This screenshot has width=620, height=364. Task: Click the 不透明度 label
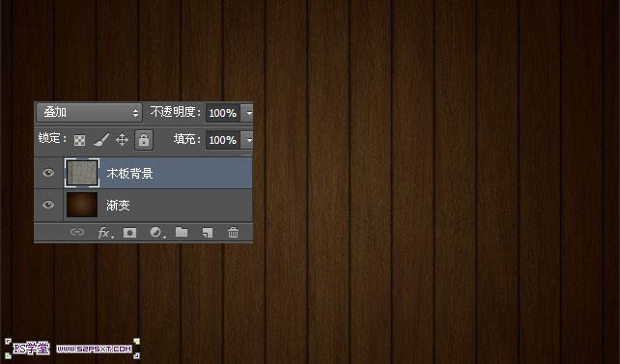[176, 112]
